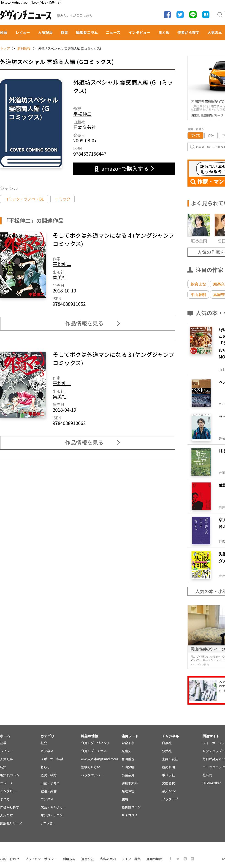Open author link 平松伸二 under main title
The height and width of the screenshot is (868, 225).
pyautogui.click(x=82, y=114)
